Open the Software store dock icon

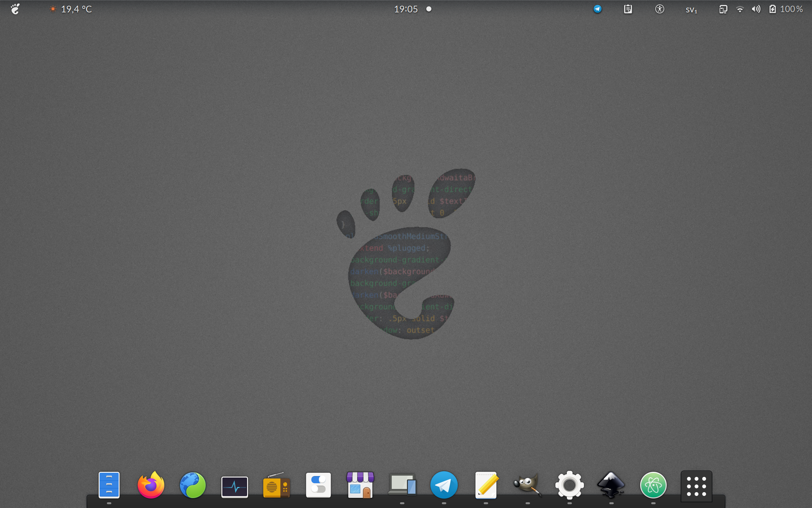360,485
